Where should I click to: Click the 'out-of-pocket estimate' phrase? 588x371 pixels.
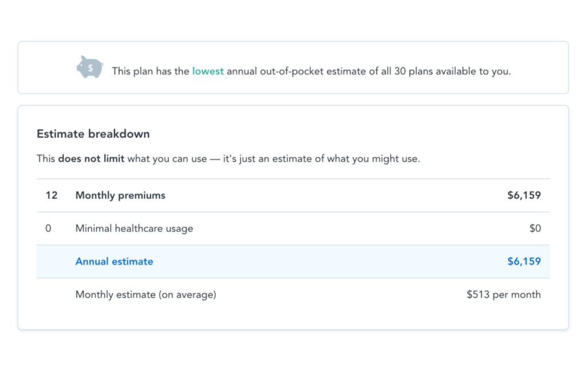pos(313,71)
